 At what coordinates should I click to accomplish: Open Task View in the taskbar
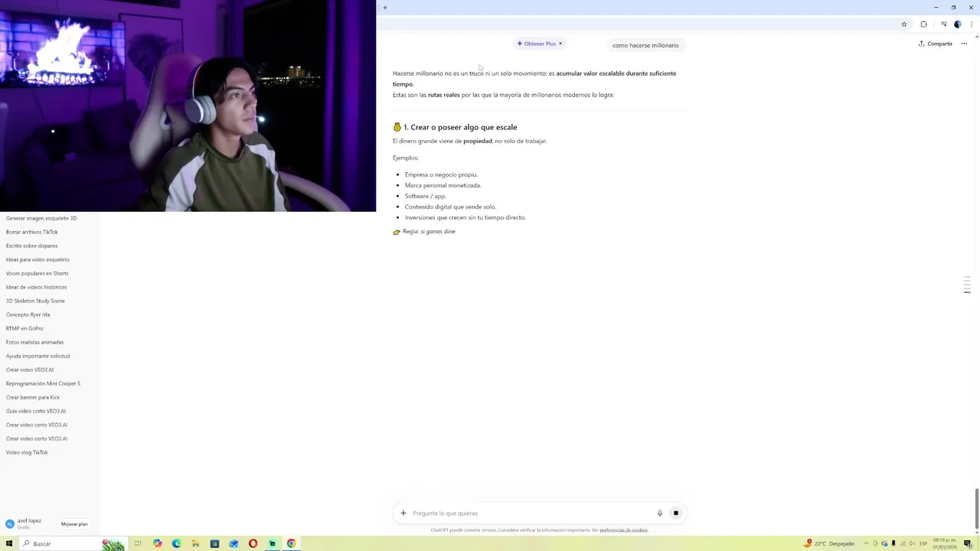click(138, 543)
